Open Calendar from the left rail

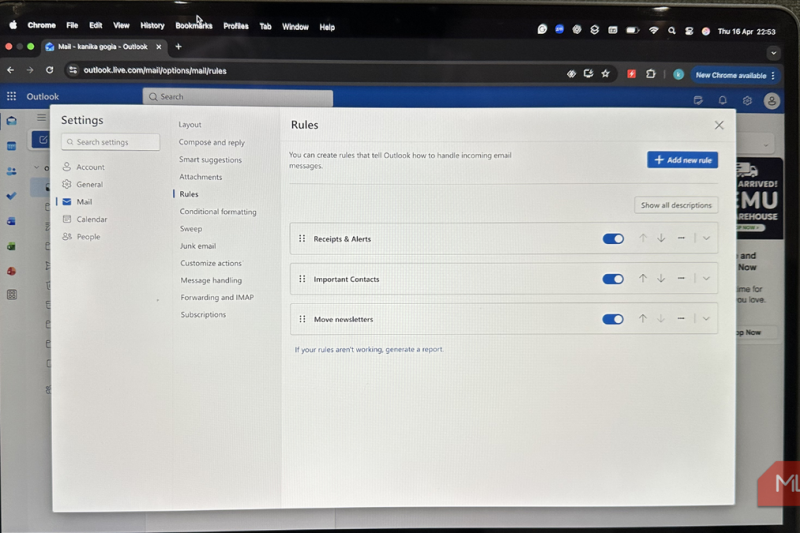[x=11, y=146]
